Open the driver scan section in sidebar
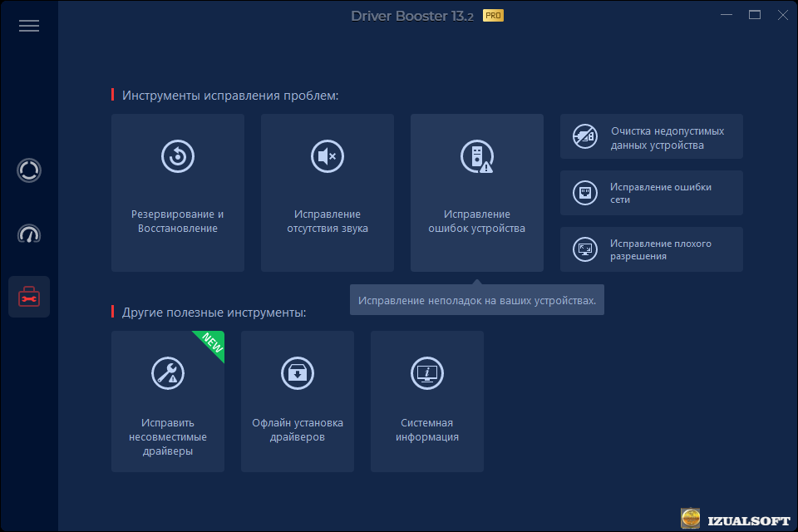Image resolution: width=798 pixels, height=532 pixels. pyautogui.click(x=29, y=170)
